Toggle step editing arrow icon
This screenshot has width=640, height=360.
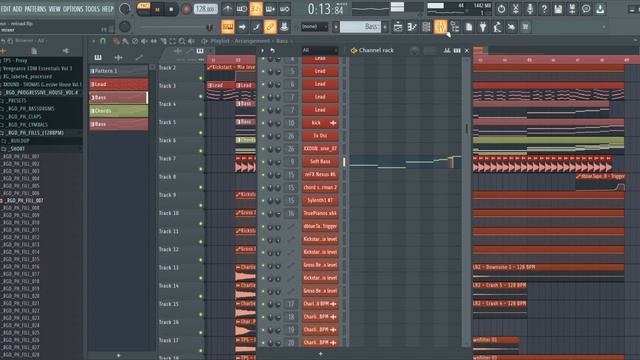pos(242,27)
